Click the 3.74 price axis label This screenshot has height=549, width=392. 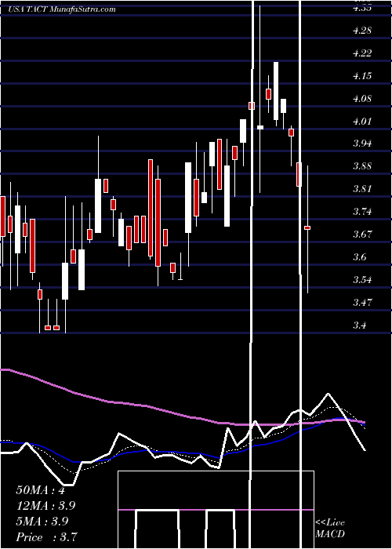pos(362,212)
